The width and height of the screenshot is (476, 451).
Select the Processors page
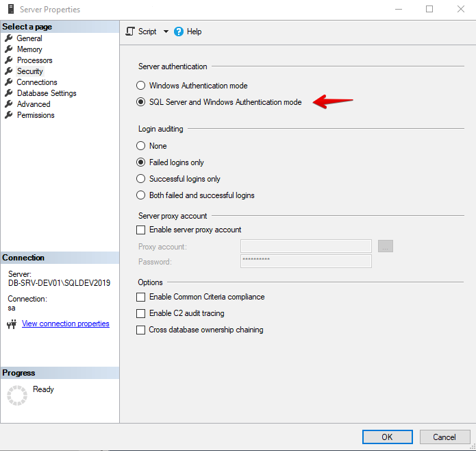point(34,60)
